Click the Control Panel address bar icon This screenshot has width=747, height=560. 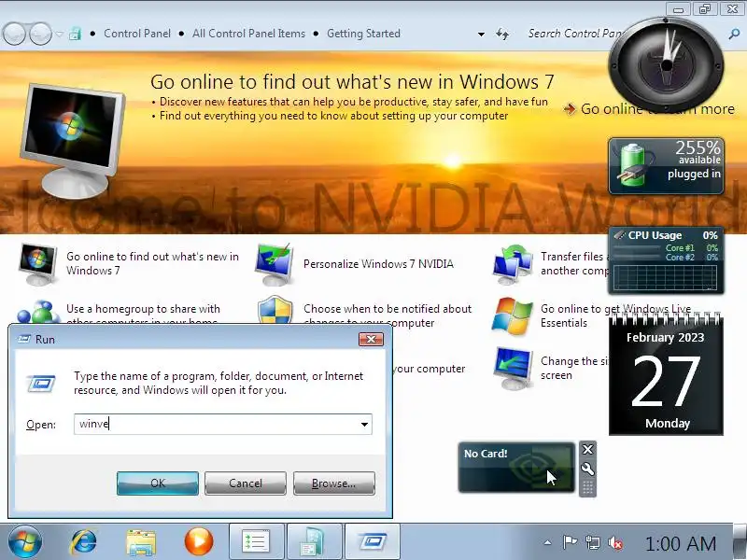click(75, 34)
